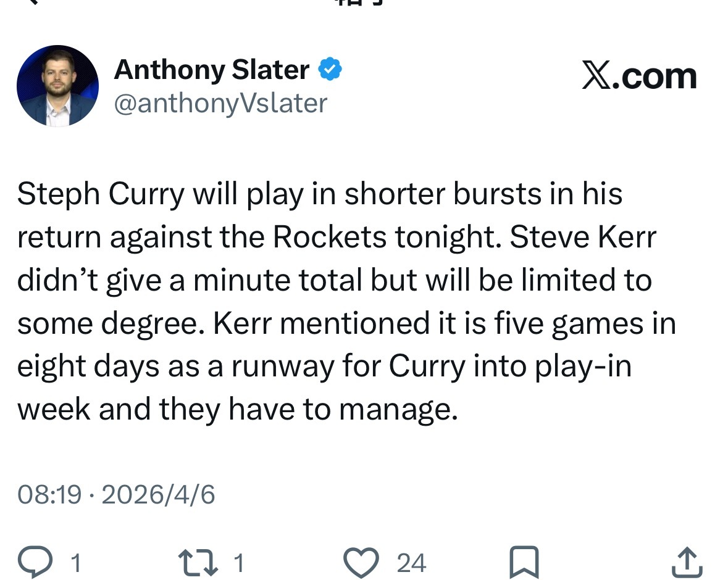Screen dimensions: 728x580
Task: Click the tweet's last line ending "manage."
Action: click(237, 410)
